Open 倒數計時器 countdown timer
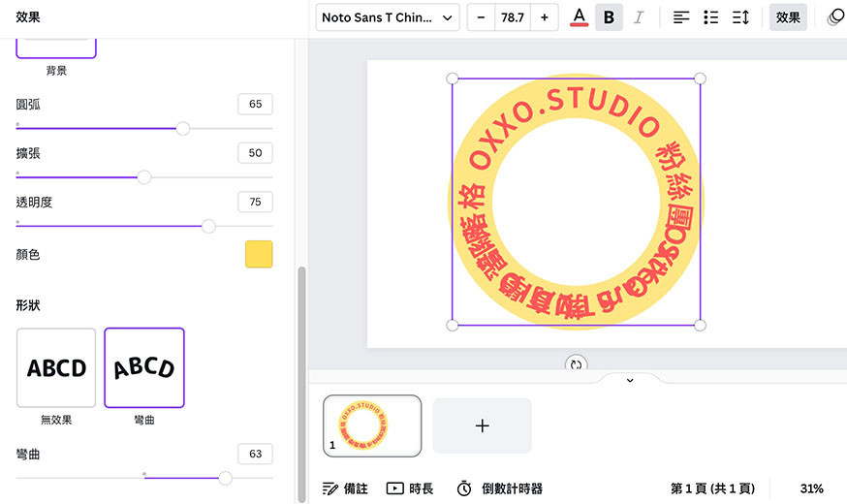 (x=500, y=488)
